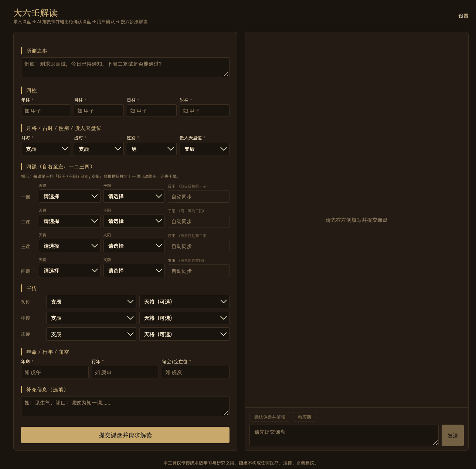The width and height of the screenshot is (476, 469).
Task: Grab resize handle of 所测之事 text area
Action: (226, 74)
